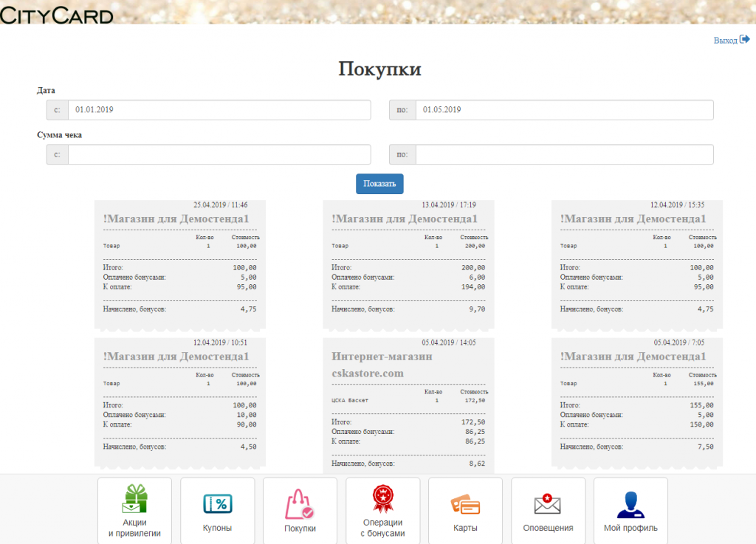
Task: Click the 194,00 К оплате amount
Action: (x=473, y=287)
